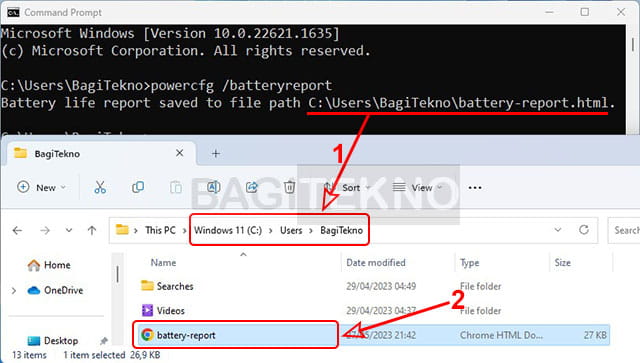
Task: Open Desktop in the navigation pane
Action: click(x=52, y=341)
